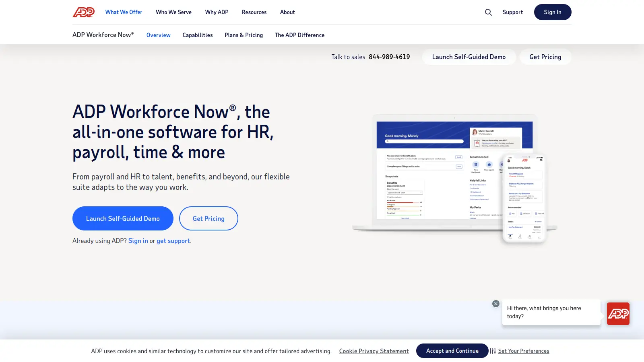Open the 'Resources' dropdown
Image resolution: width=644 pixels, height=362 pixels.
[254, 12]
